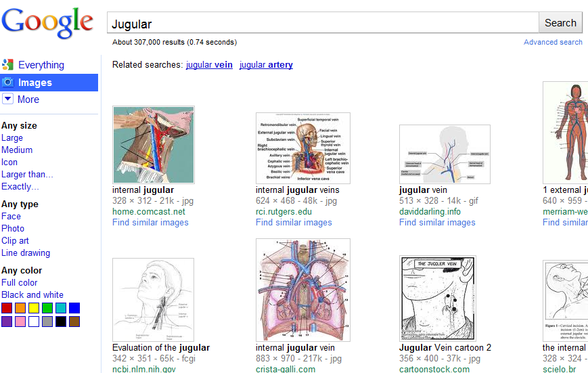Find similar images for home.comcast.net result

click(x=150, y=223)
